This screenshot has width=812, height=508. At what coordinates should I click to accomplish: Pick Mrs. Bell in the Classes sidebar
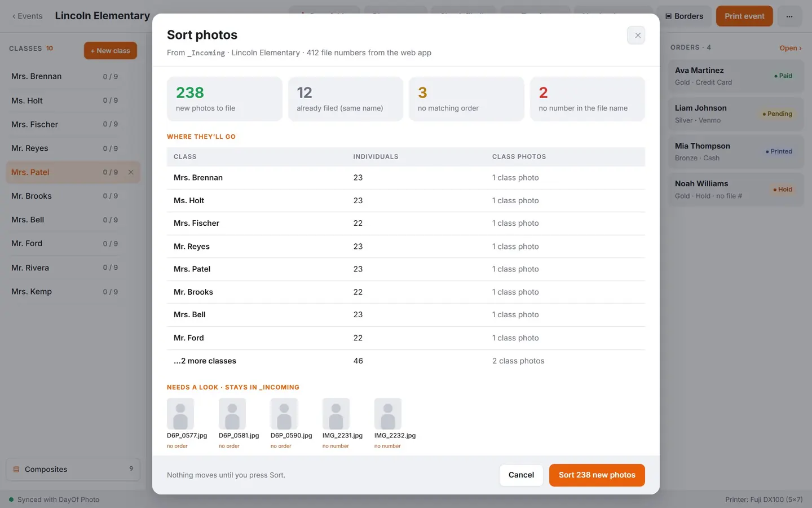pyautogui.click(x=73, y=220)
